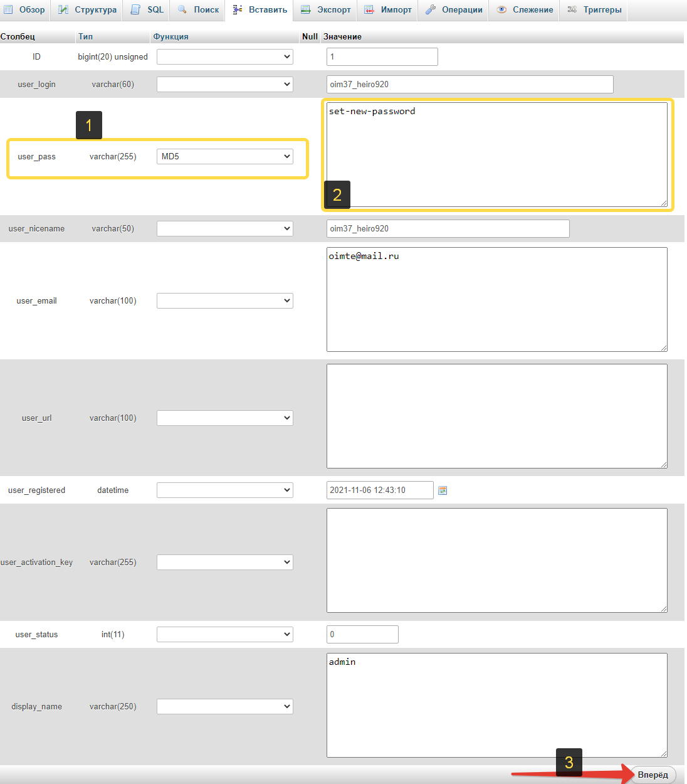Click the bigint(20) unsigned type text
The image size is (687, 784).
click(113, 56)
